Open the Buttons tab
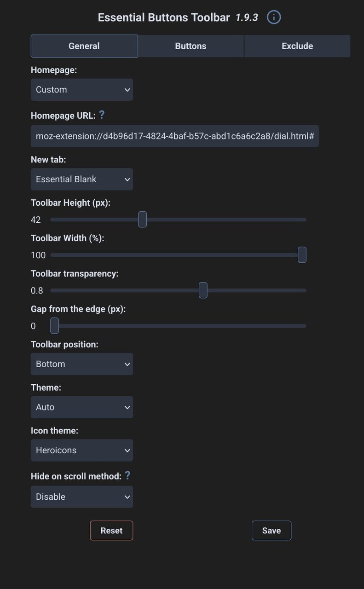The height and width of the screenshot is (589, 364). coord(191,46)
